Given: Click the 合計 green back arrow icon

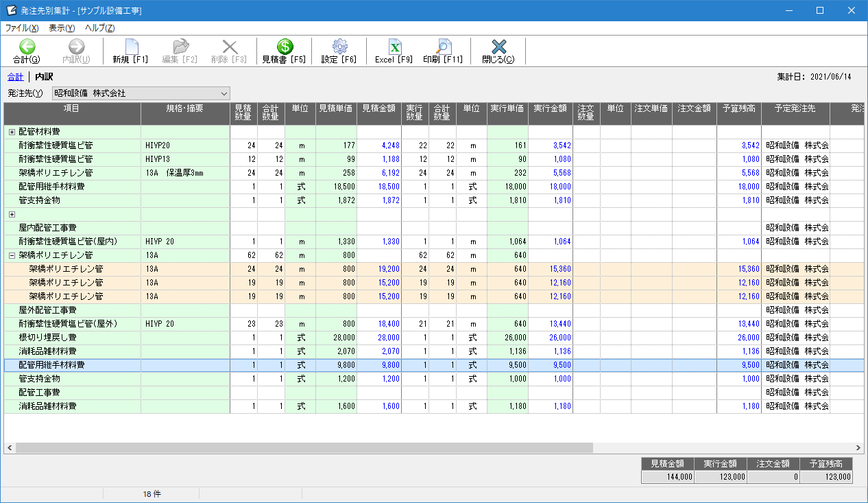Looking at the screenshot, I should click(x=27, y=46).
